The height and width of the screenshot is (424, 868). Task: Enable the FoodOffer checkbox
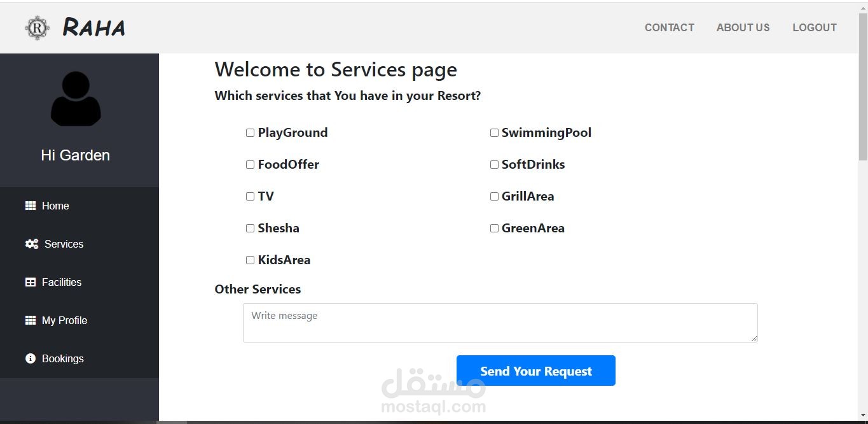pos(250,164)
